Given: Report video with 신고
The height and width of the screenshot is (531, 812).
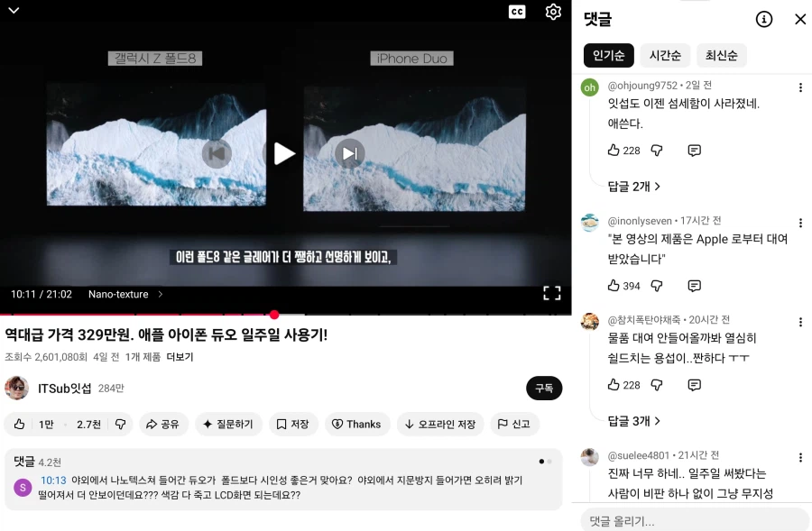Looking at the screenshot, I should click(x=514, y=425).
